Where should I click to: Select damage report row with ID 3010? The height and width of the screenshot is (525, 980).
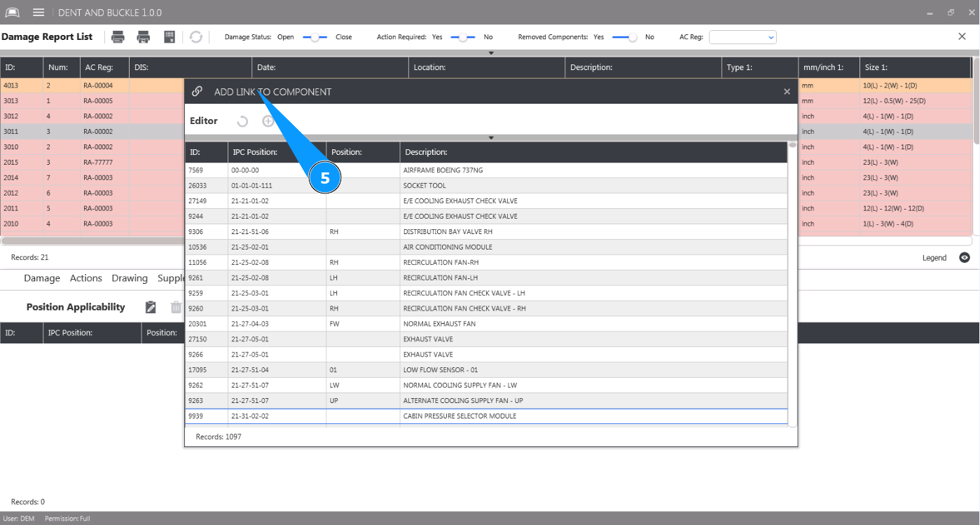point(486,147)
